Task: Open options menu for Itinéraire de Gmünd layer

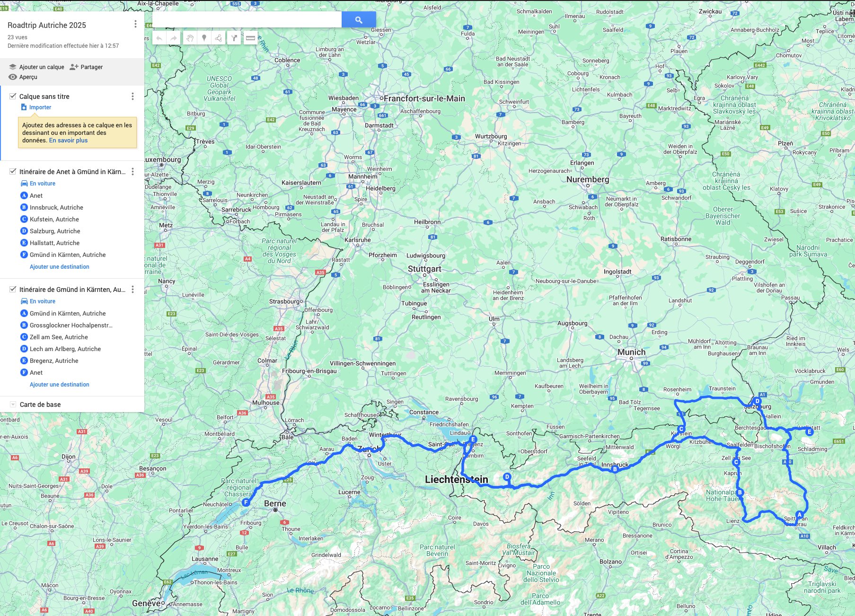Action: coord(132,290)
